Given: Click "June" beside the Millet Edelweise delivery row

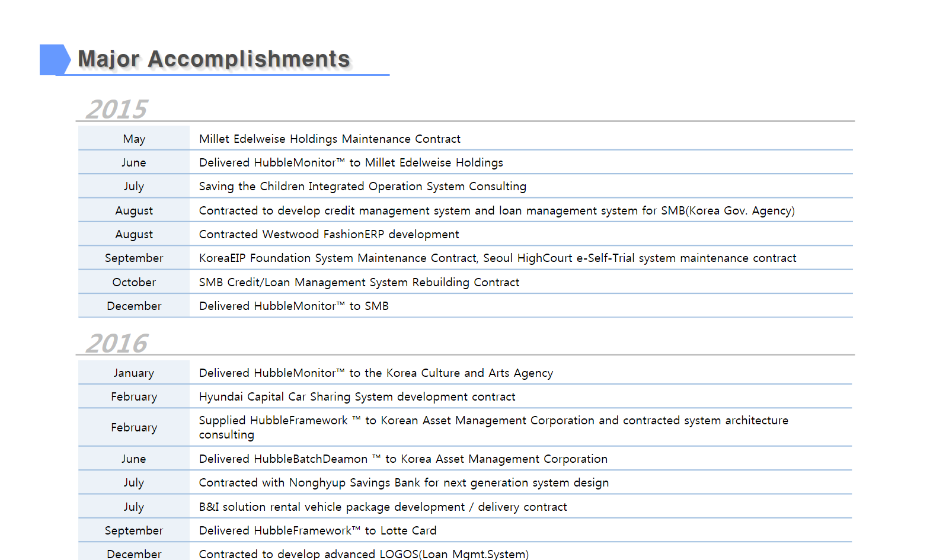Looking at the screenshot, I should [134, 162].
